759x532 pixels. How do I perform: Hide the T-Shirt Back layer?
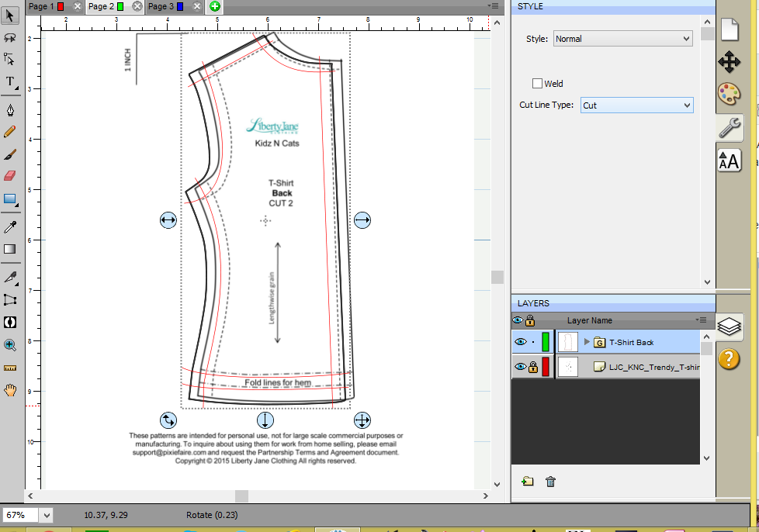point(519,342)
